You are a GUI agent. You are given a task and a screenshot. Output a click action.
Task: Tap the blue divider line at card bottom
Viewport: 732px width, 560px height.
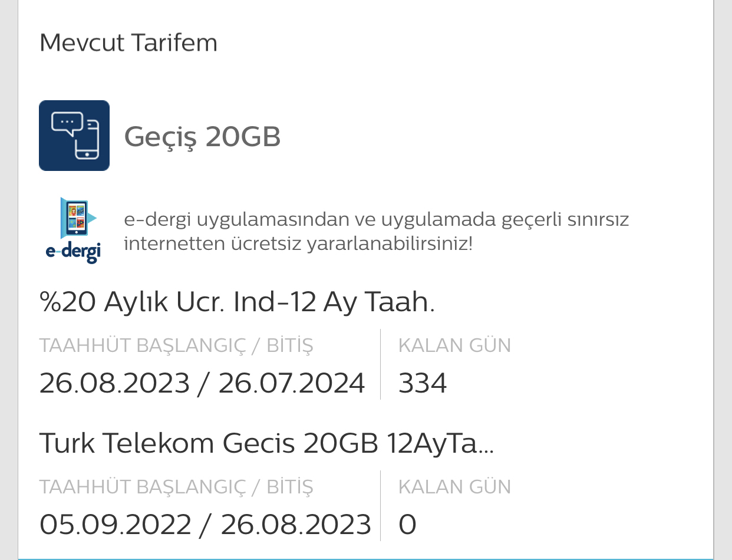[365, 558]
